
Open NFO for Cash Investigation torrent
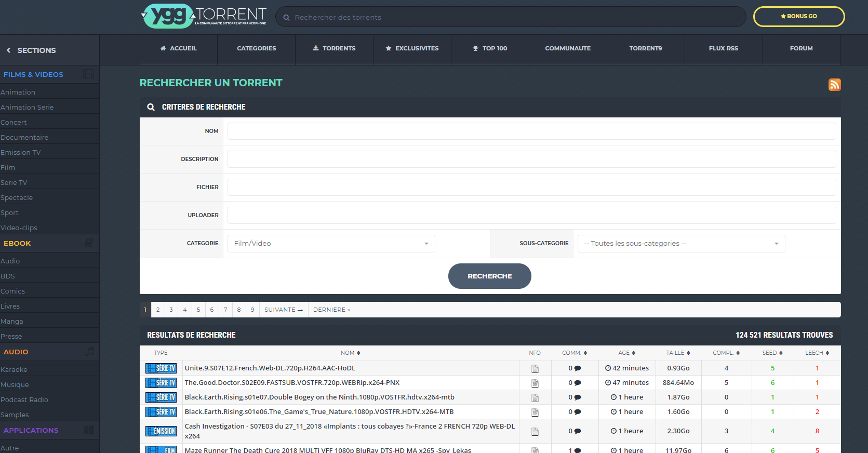point(535,431)
